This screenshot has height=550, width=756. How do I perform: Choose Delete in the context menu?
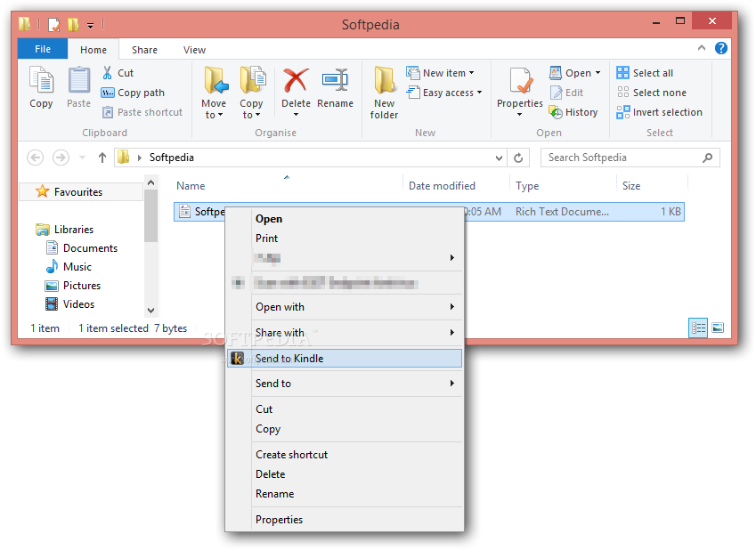(x=345, y=474)
